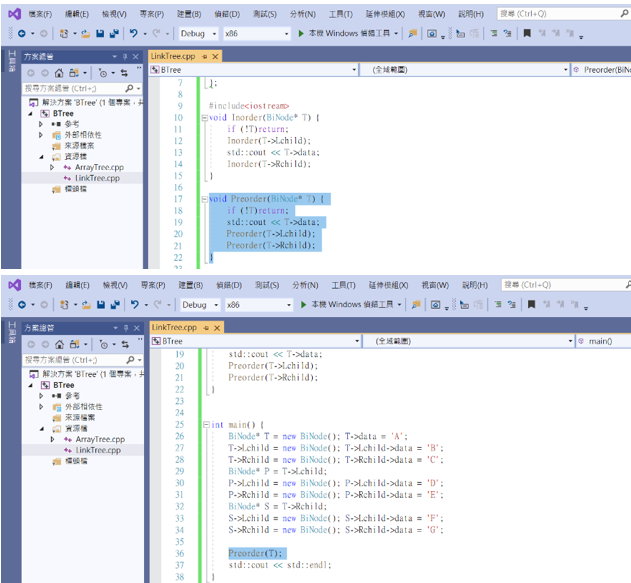Viewport: 631px width, 583px height.
Task: Expand 外部相依性 node in lower Solution Explorer
Action: [41, 407]
